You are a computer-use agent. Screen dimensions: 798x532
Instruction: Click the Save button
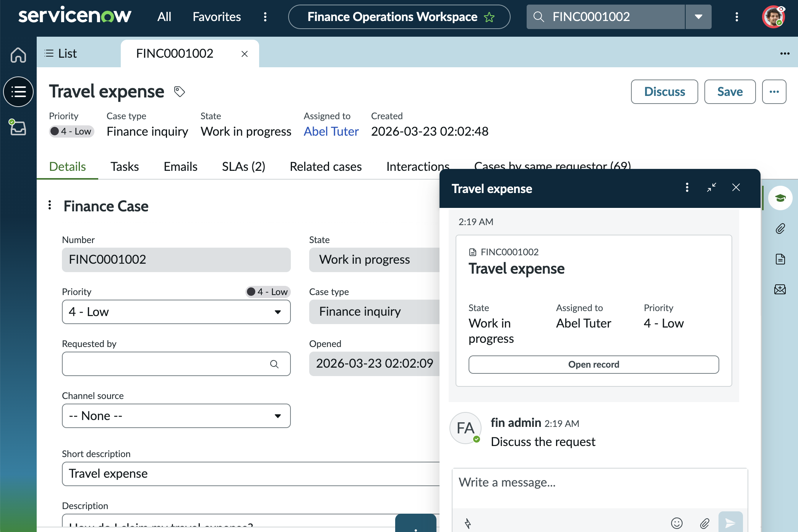coord(730,92)
